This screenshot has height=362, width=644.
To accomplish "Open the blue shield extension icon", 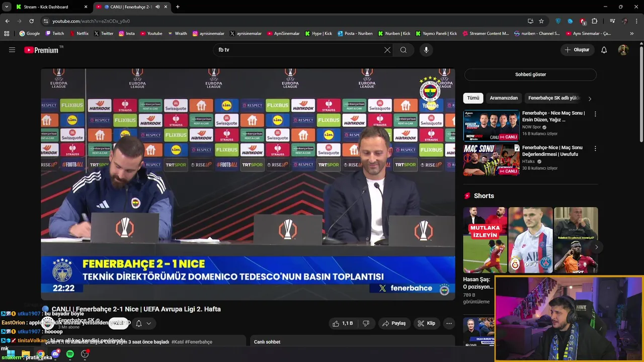I will tap(558, 21).
